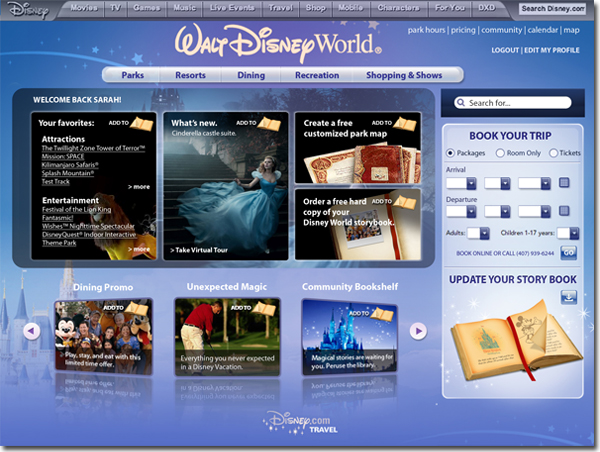Select the Room Only radio button

[499, 153]
